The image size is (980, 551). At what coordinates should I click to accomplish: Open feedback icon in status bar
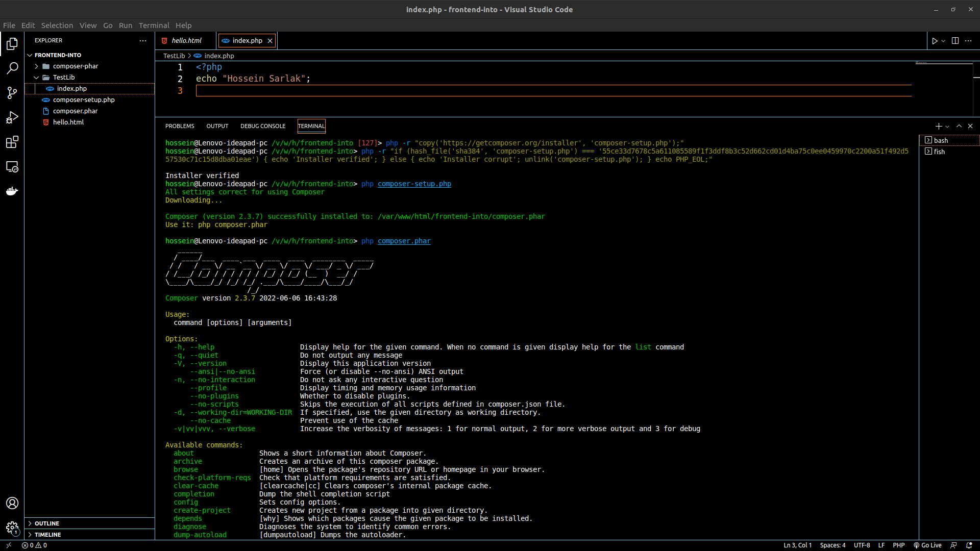click(x=953, y=545)
